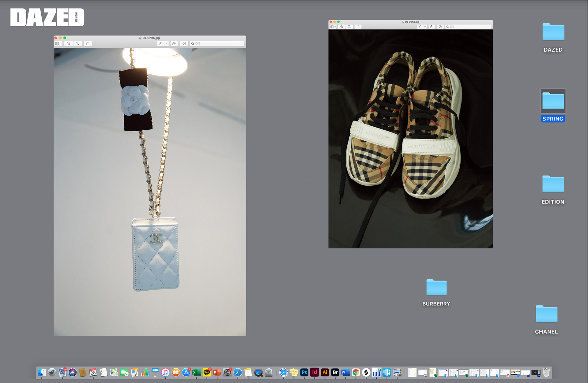Open sidebar view menu in 01-0294.jpg window

(58, 44)
